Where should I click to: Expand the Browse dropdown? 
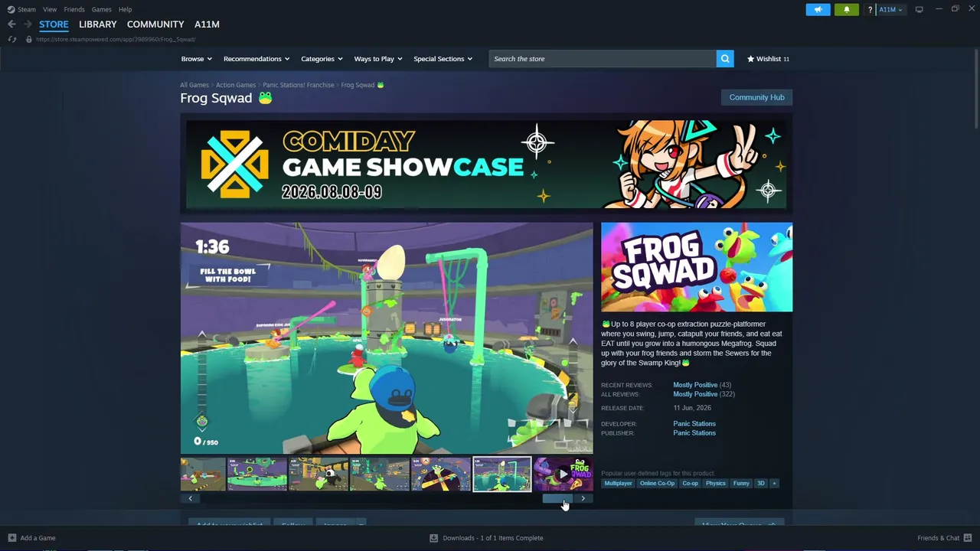click(x=197, y=59)
